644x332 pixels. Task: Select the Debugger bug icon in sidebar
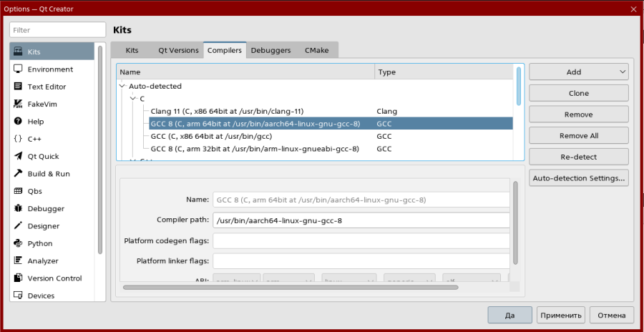click(18, 209)
